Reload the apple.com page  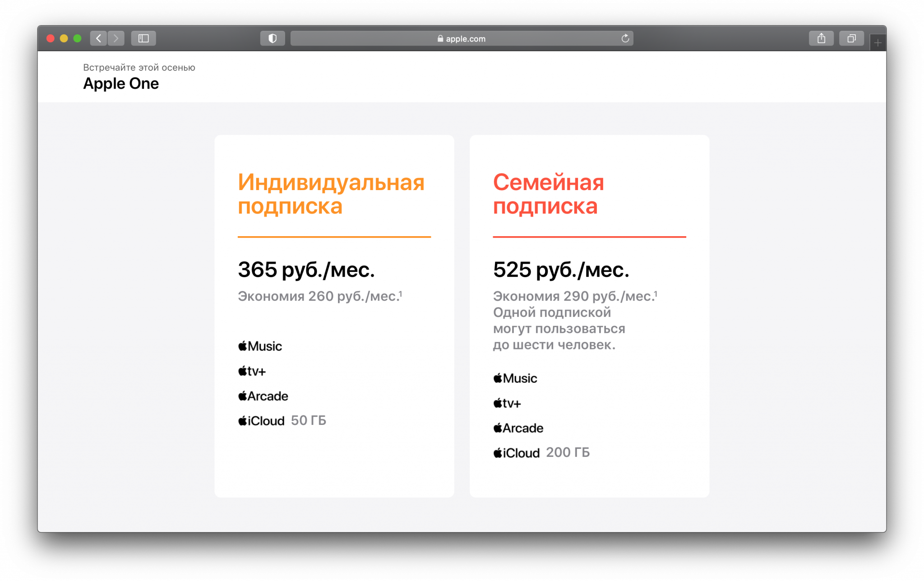pos(625,38)
